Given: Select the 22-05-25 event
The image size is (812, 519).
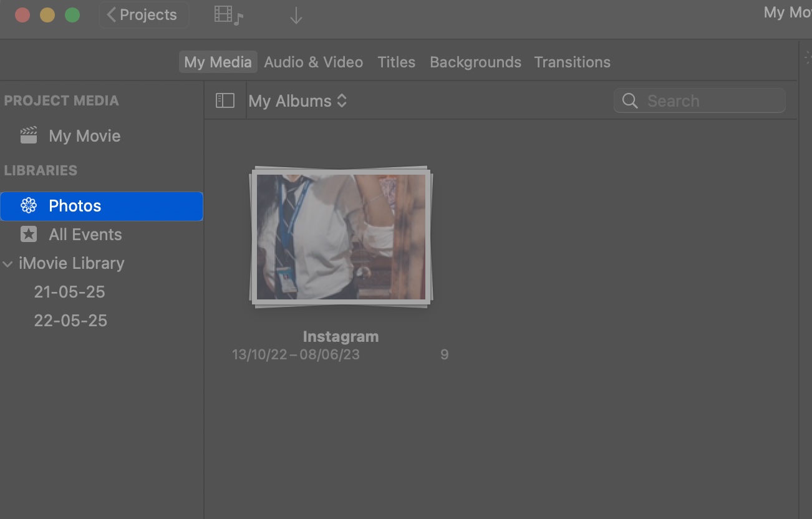Looking at the screenshot, I should (x=70, y=320).
